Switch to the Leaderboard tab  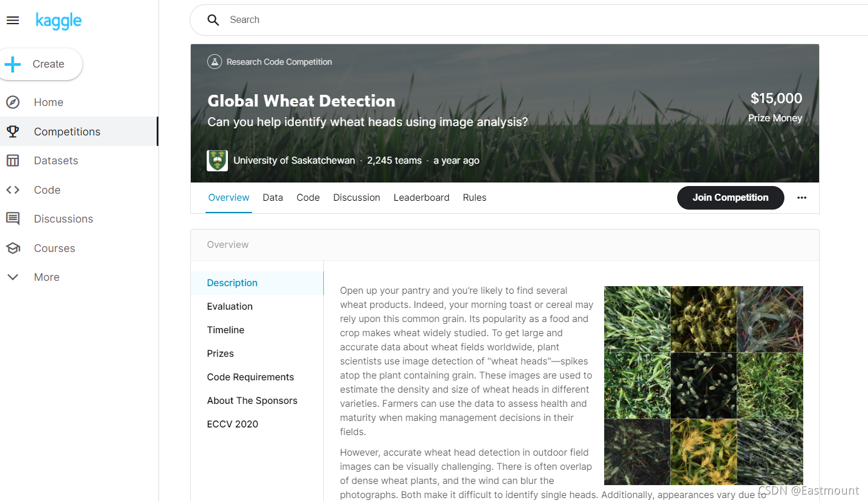point(421,198)
